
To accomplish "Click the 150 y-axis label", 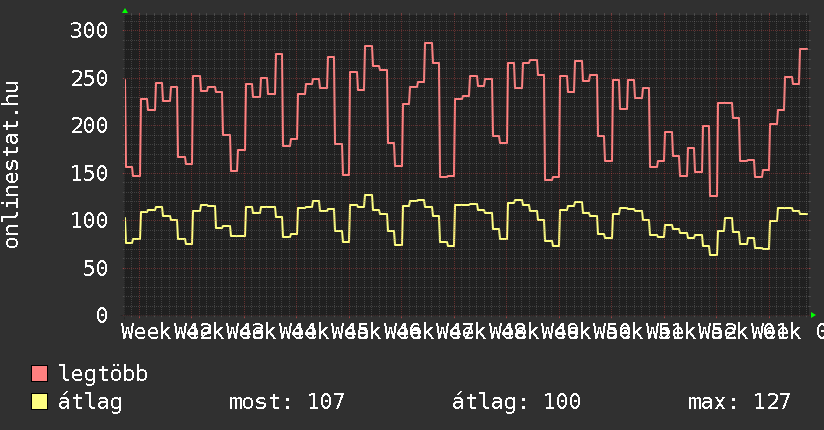I will coord(89,173).
